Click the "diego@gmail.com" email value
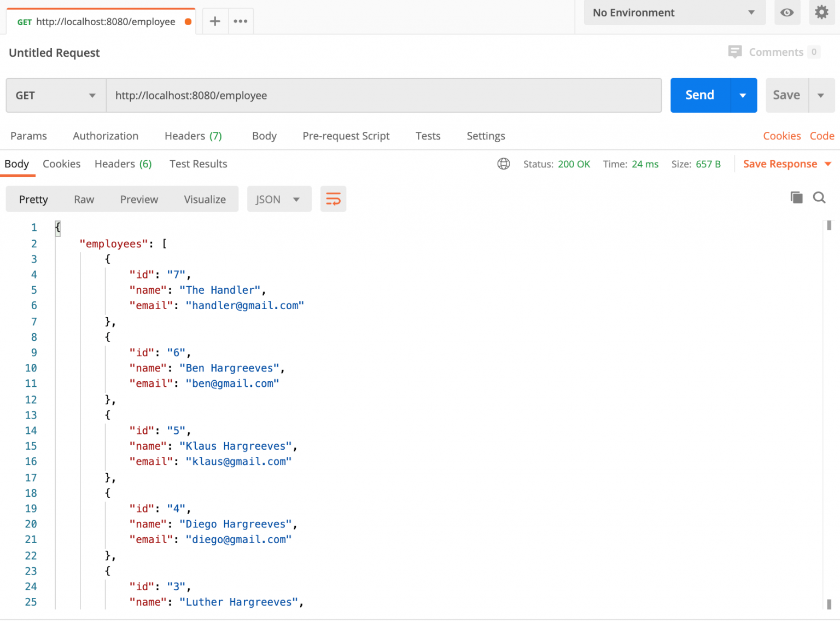The width and height of the screenshot is (840, 622). tap(238, 539)
